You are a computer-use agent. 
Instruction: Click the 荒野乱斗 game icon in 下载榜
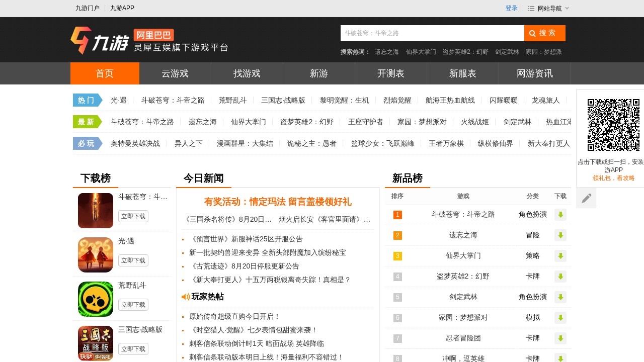96,299
